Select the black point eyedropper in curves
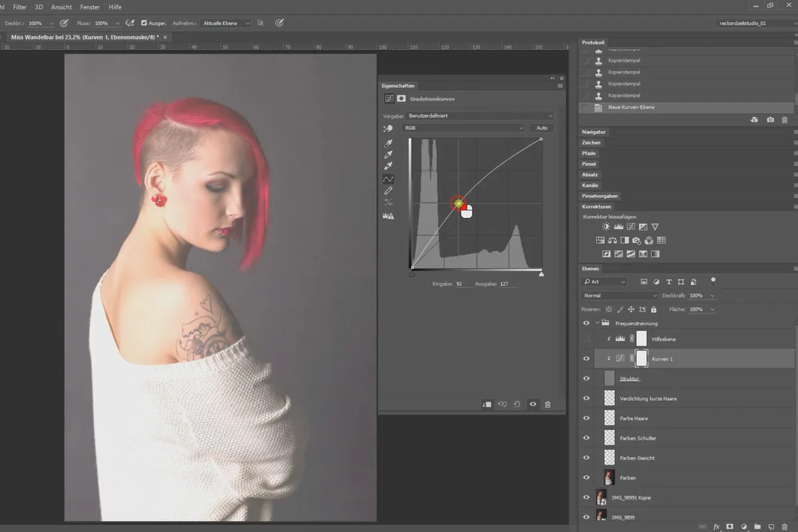Screen dimensions: 798x532 (389, 144)
